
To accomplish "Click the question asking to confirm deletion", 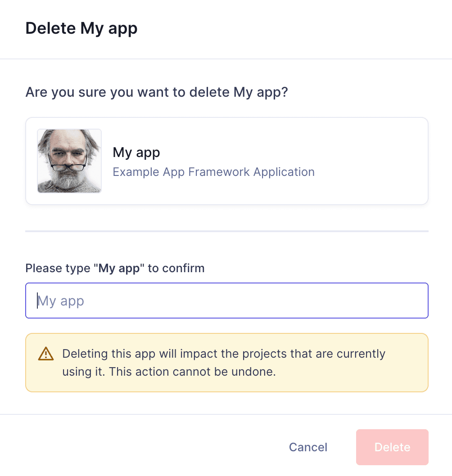I will coord(157,92).
